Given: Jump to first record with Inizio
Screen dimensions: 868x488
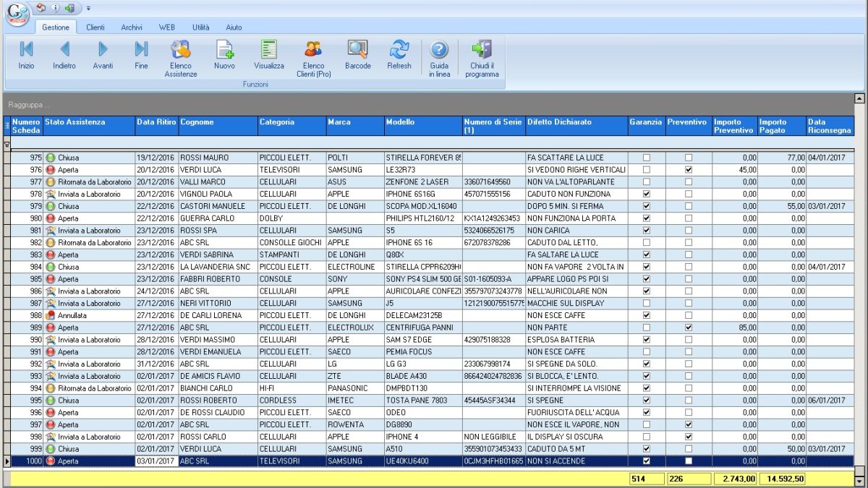Looking at the screenshot, I should click(x=26, y=55).
